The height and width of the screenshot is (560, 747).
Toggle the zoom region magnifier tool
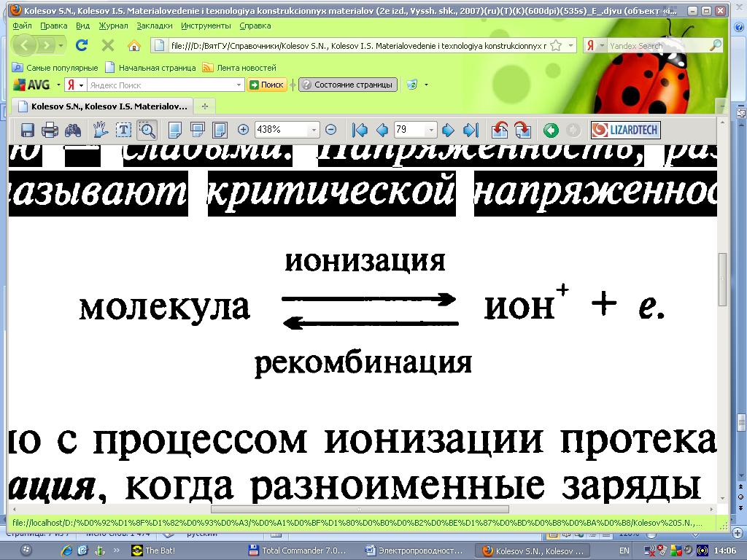(147, 130)
